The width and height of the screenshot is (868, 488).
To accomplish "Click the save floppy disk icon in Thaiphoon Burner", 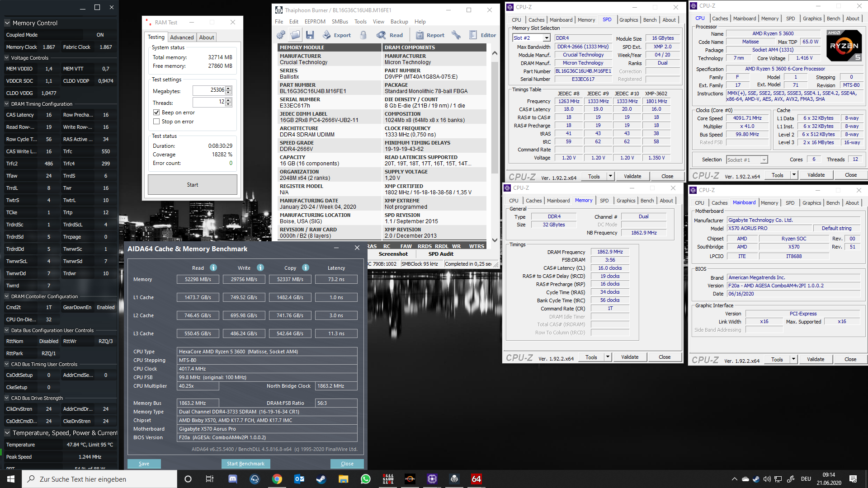I will 310,35.
